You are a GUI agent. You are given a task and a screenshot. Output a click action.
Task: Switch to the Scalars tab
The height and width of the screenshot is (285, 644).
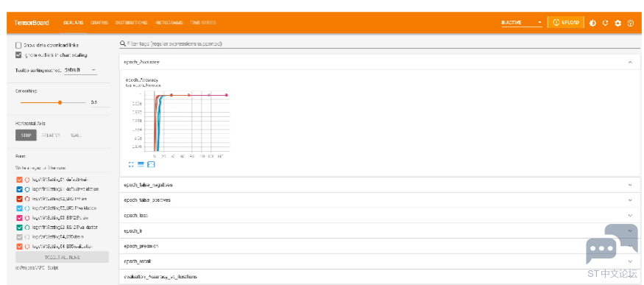pos(74,23)
